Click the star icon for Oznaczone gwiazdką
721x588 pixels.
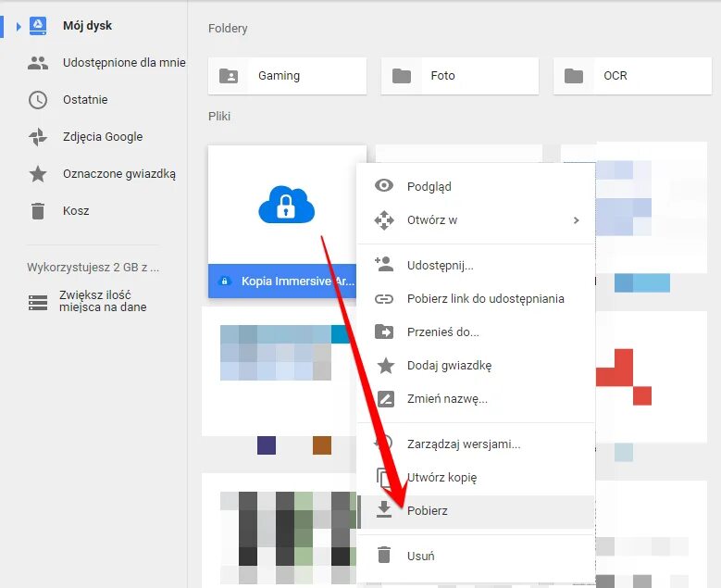(x=38, y=174)
